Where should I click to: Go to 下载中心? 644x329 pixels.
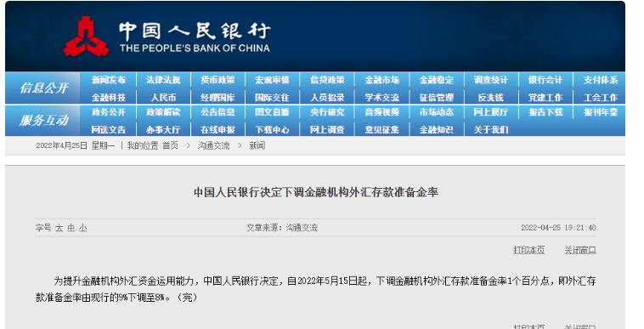273,130
